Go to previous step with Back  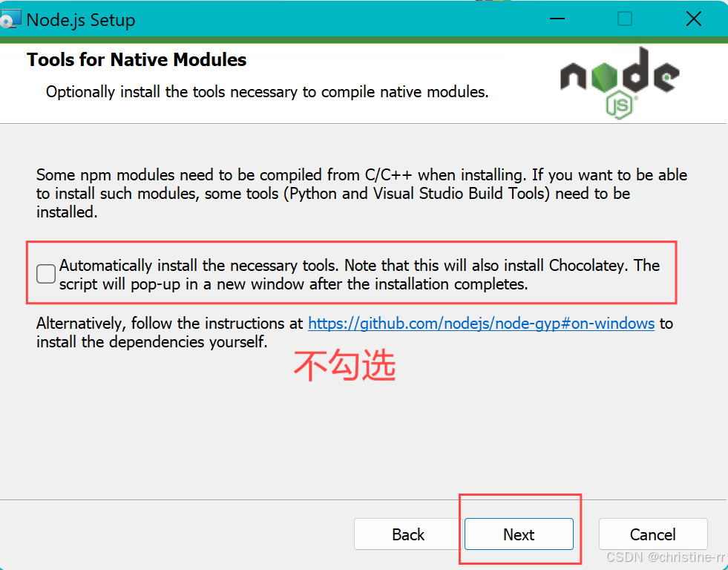click(407, 534)
